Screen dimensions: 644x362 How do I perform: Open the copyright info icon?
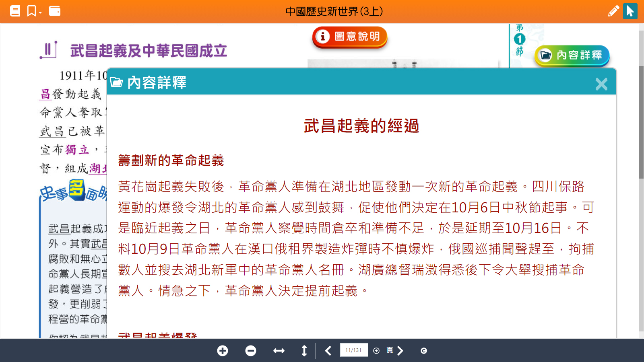click(423, 351)
